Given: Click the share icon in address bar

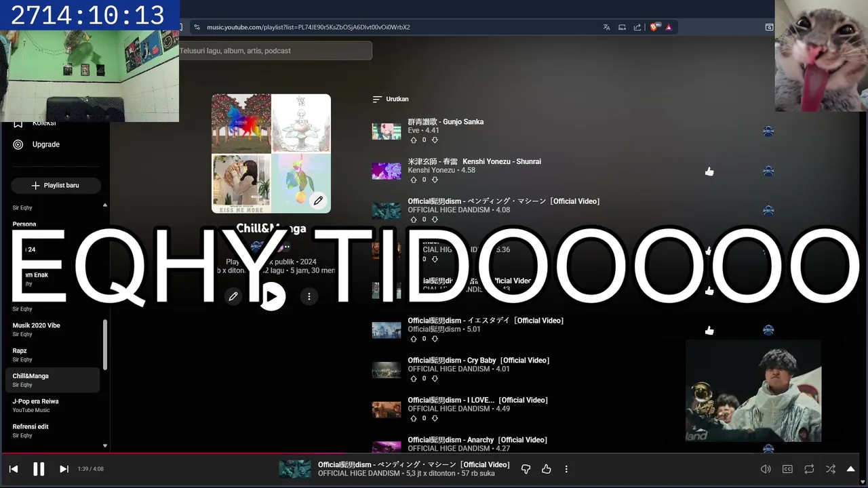Looking at the screenshot, I should 637,27.
